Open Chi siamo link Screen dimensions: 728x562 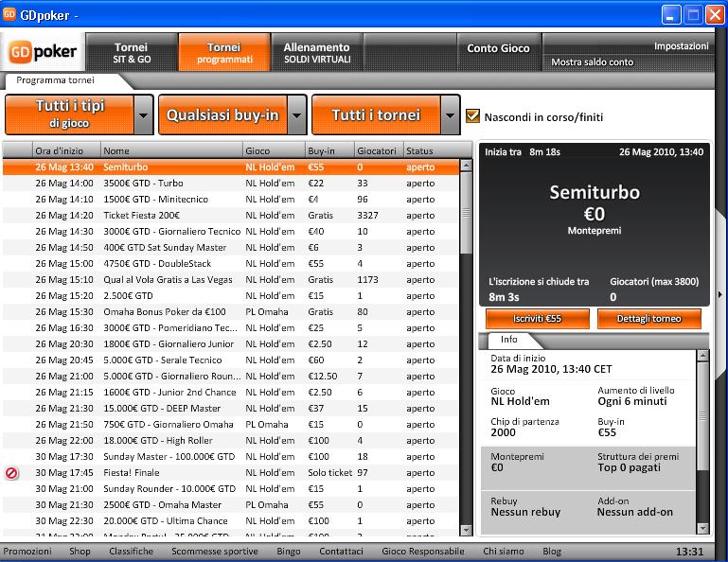coord(504,552)
